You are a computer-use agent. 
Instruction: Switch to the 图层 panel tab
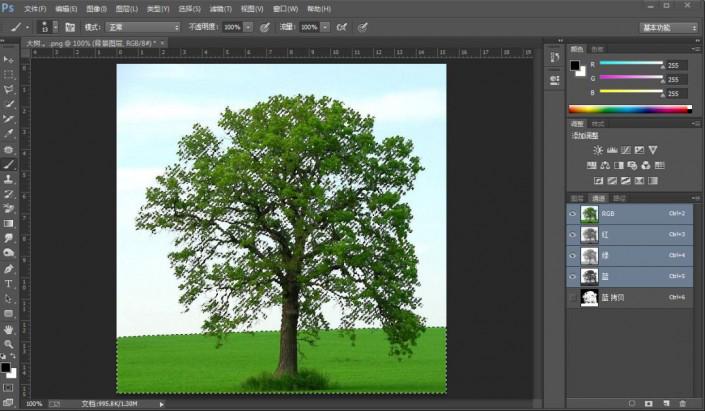[576, 198]
